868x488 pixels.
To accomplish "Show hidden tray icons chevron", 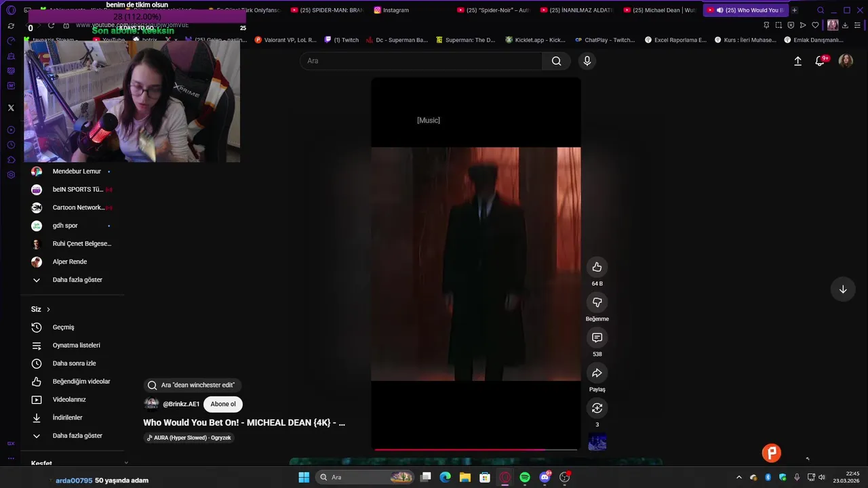I will 739,477.
